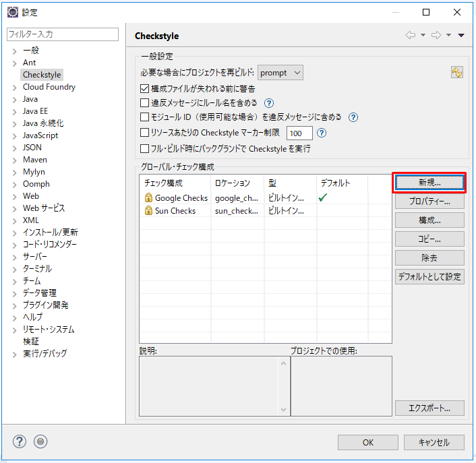Viewport: 476px width, 463px height.
Task: Click the エクスポート... button
Action: tap(429, 408)
